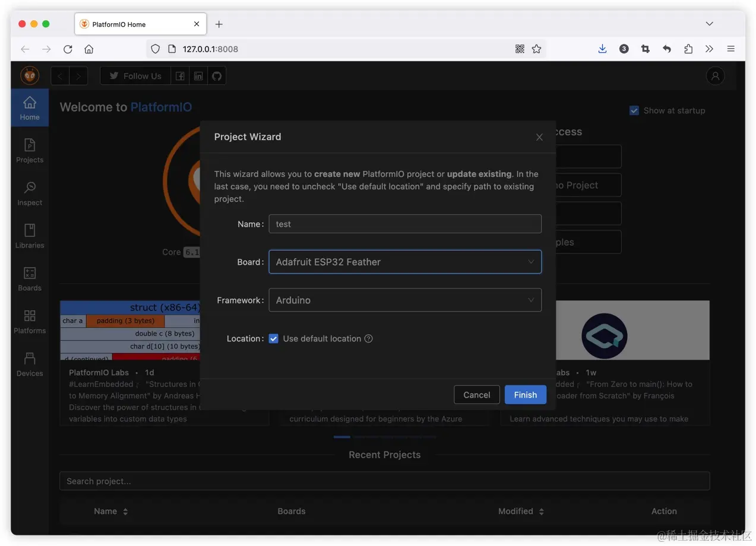Screen dimensions: 756x546
Task: Go to browser home page
Action: [89, 49]
